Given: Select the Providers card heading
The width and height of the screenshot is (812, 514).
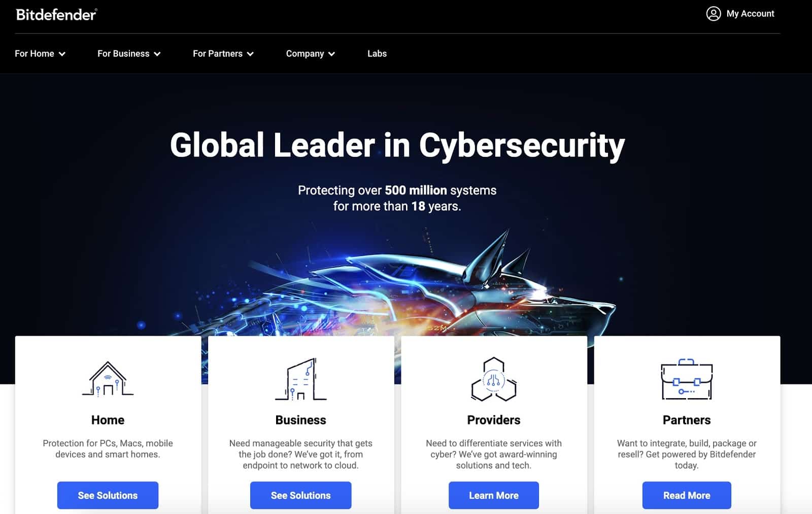Looking at the screenshot, I should click(x=494, y=420).
